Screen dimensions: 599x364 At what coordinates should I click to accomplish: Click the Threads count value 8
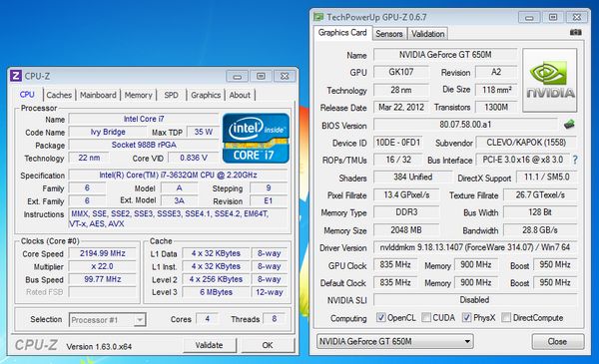pos(275,319)
